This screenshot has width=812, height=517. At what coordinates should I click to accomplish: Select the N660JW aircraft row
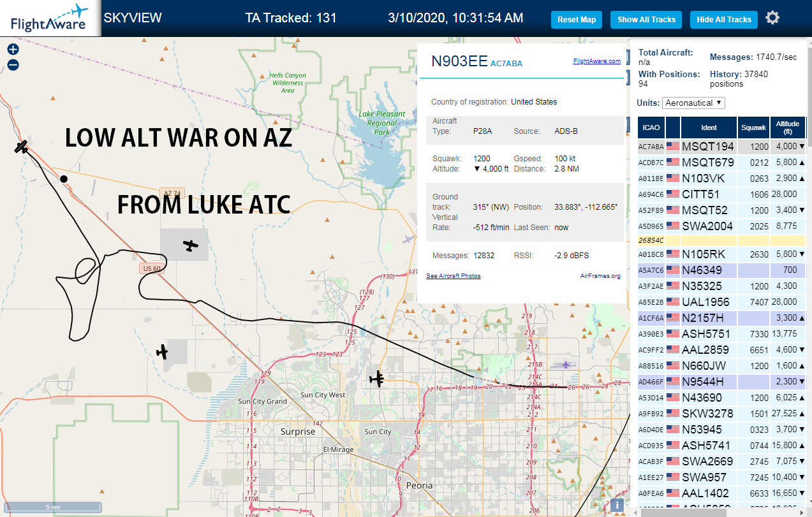[721, 365]
